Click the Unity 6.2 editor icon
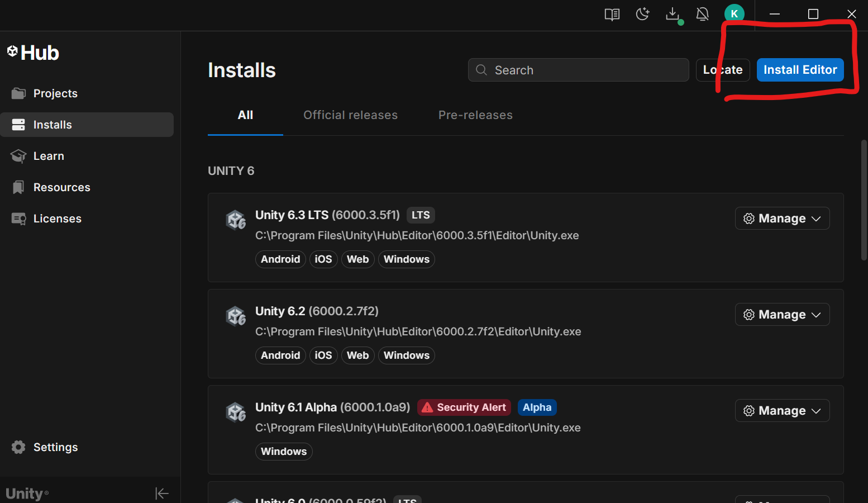Image resolution: width=868 pixels, height=503 pixels. (236, 316)
